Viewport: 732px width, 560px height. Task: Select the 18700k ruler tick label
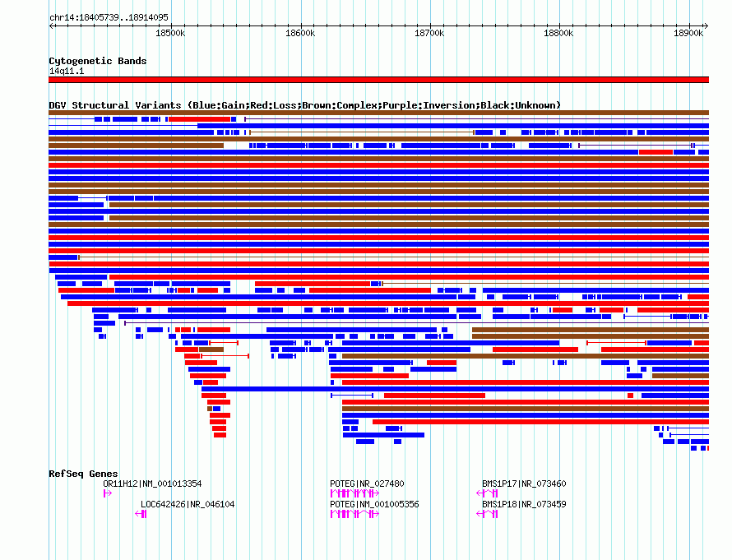pyautogui.click(x=429, y=33)
